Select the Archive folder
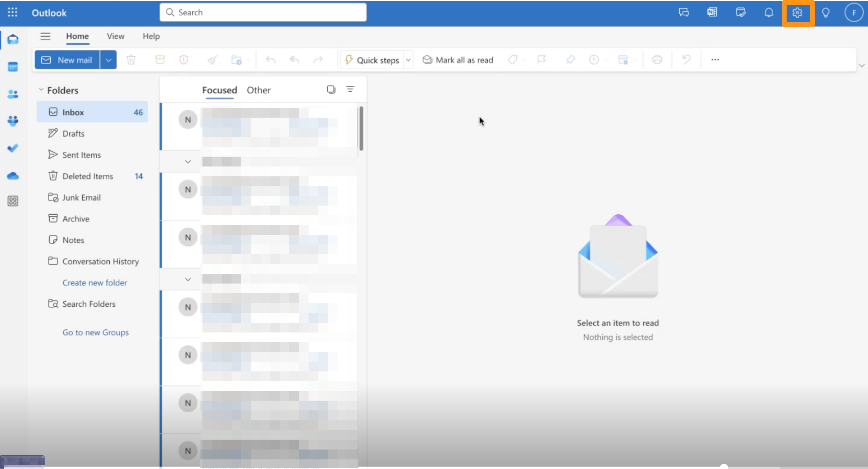868x469 pixels. (x=92, y=219)
